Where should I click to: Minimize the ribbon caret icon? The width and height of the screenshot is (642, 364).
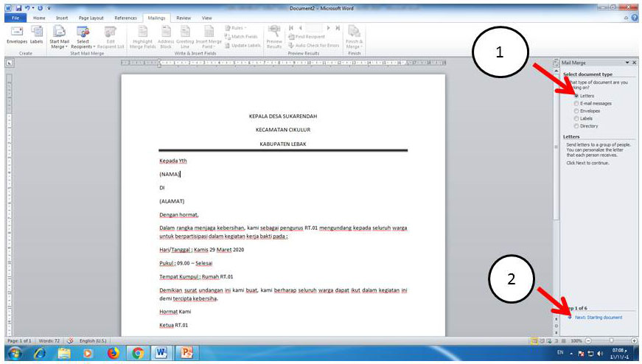pos(626,18)
